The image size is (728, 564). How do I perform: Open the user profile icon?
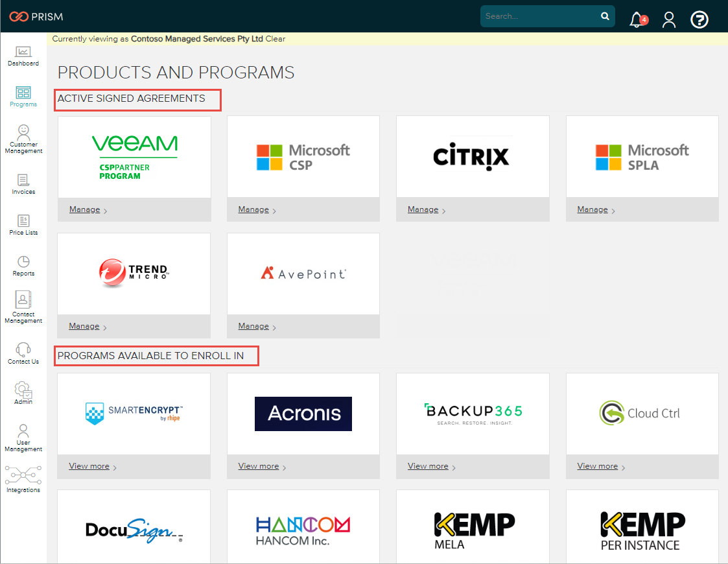(x=669, y=19)
